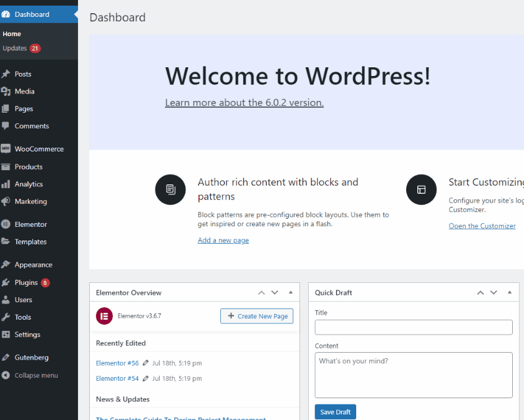Click Create New Page button
Viewport: 524px width, 420px height.
(256, 316)
